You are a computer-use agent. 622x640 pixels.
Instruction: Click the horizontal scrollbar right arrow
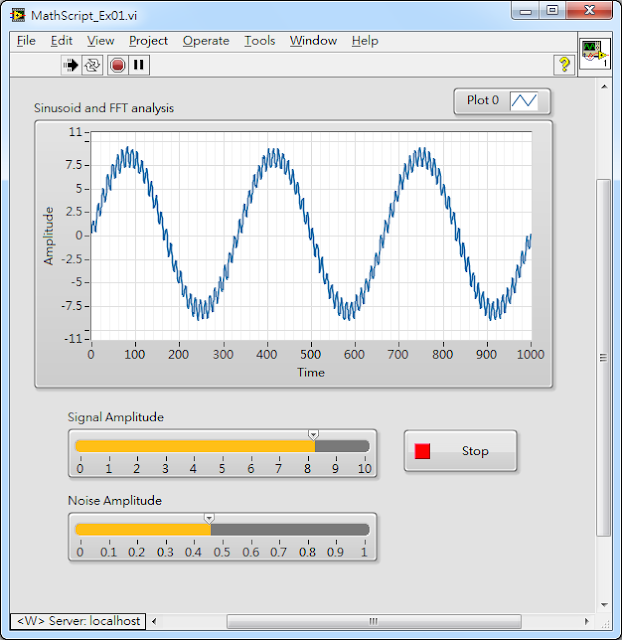point(586,621)
